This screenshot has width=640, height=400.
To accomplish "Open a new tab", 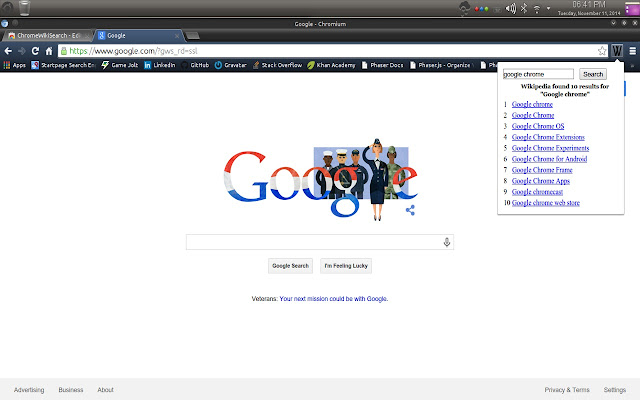I will tap(193, 36).
